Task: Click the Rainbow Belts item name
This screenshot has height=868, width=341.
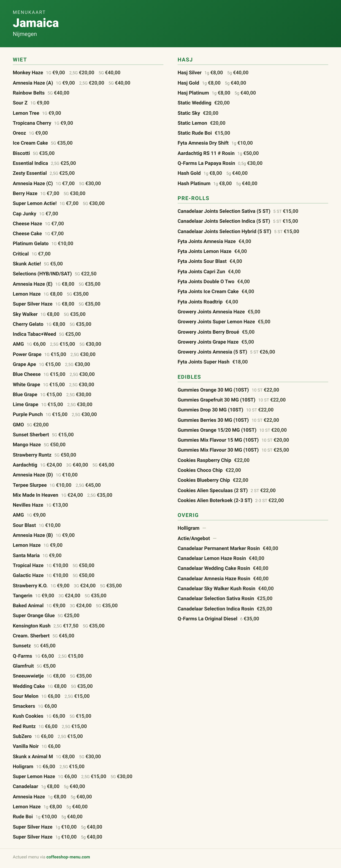Action: (29, 93)
